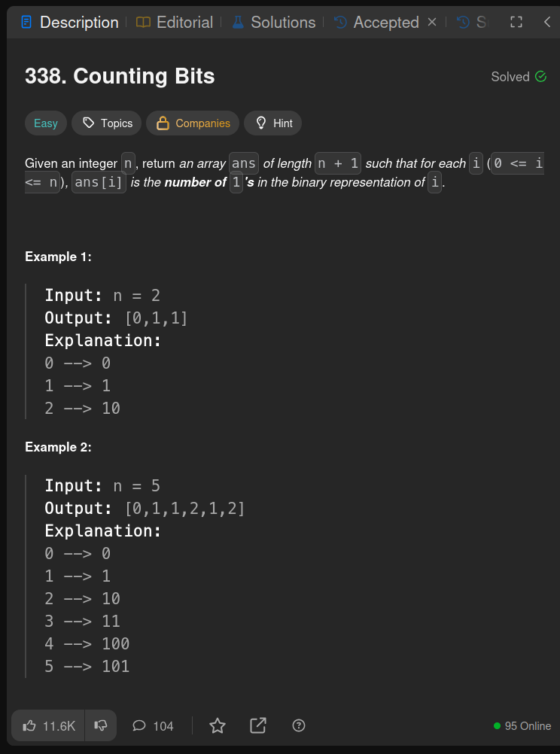The image size is (560, 754).
Task: Click the locked Companies button
Action: [193, 123]
